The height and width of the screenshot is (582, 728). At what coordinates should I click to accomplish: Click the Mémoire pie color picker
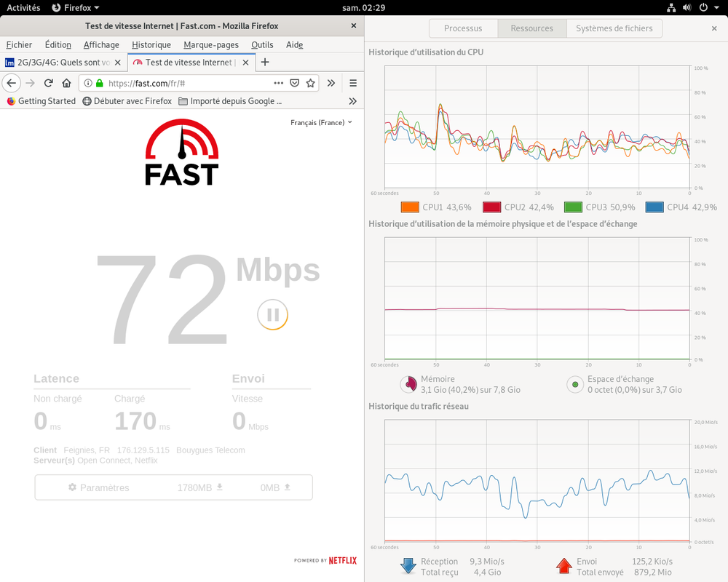[x=408, y=384]
